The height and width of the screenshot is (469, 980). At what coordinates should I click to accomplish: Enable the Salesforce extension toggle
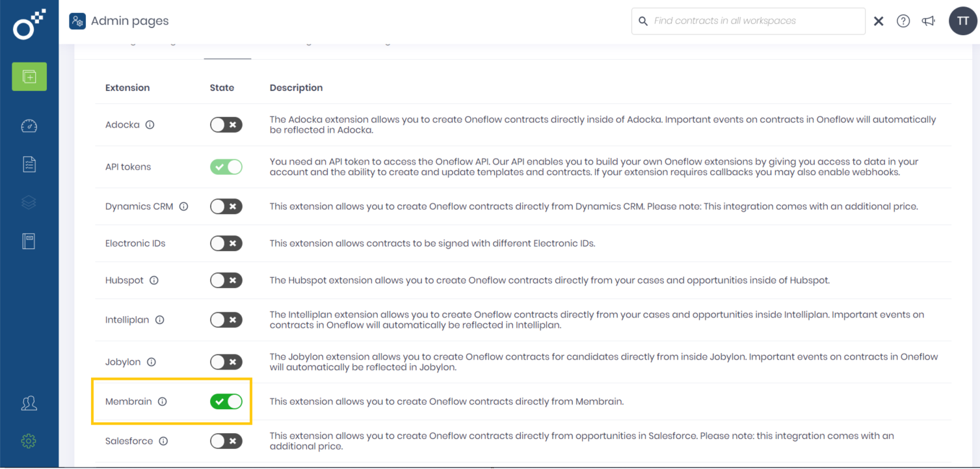pyautogui.click(x=226, y=440)
